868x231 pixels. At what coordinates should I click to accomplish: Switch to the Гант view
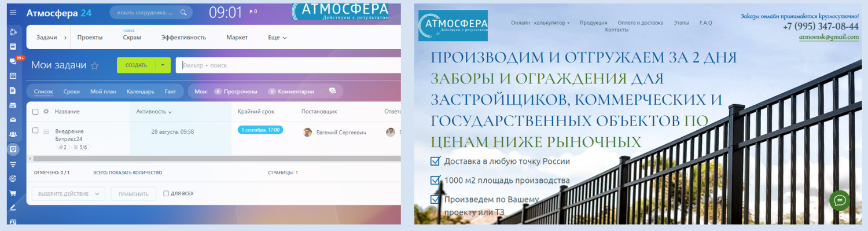(x=170, y=91)
